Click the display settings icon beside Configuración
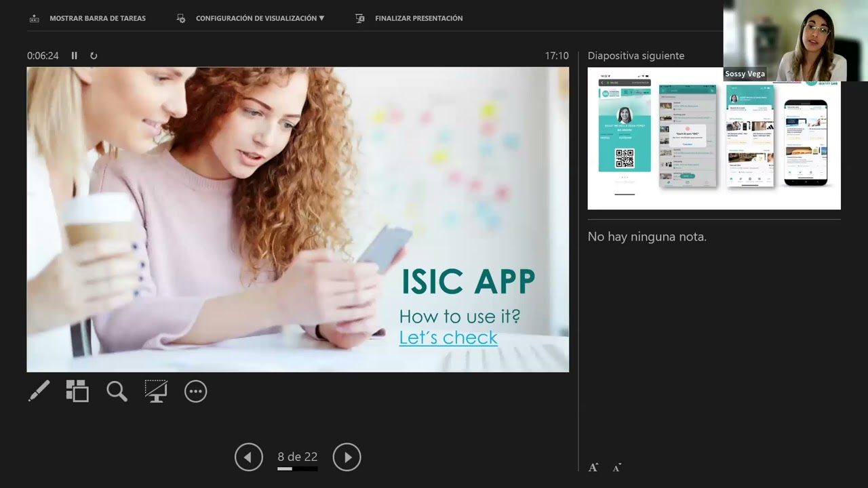Screen dimensions: 868x488 tap(181, 18)
